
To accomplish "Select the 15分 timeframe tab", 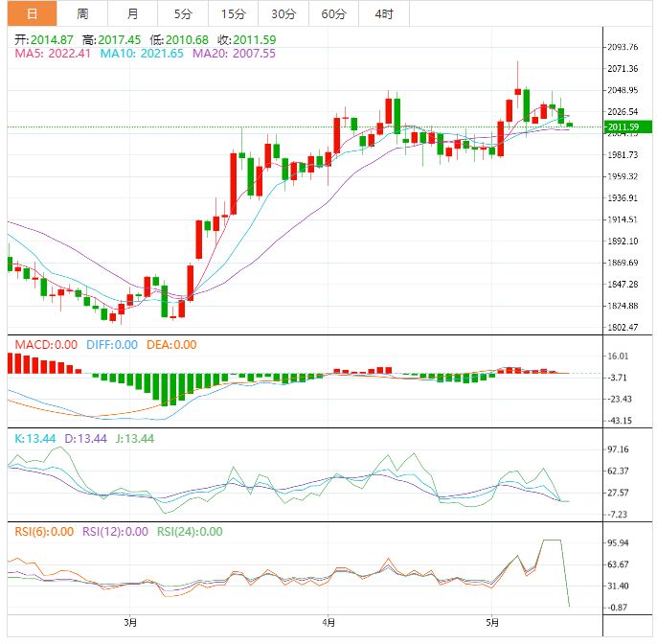I will pyautogui.click(x=232, y=13).
